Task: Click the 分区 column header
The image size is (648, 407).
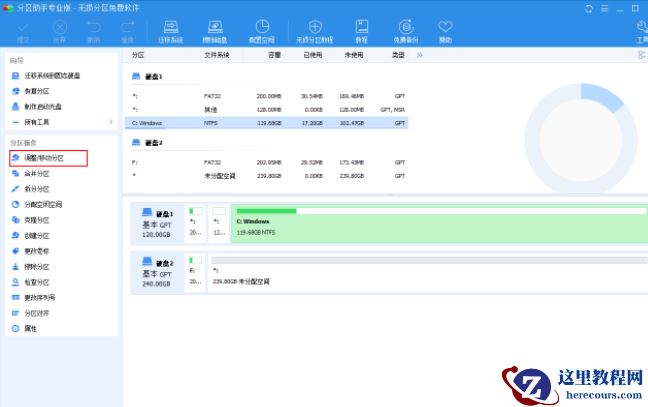Action: click(138, 55)
